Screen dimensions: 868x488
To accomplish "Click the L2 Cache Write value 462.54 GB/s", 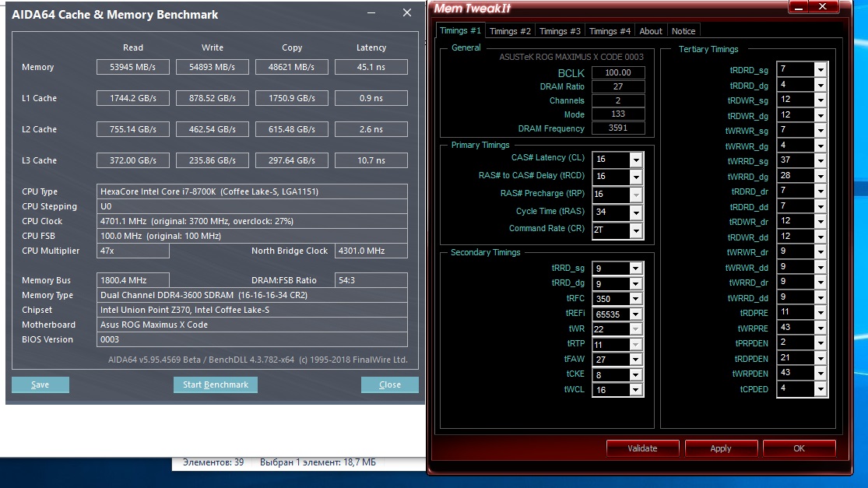I will click(212, 129).
